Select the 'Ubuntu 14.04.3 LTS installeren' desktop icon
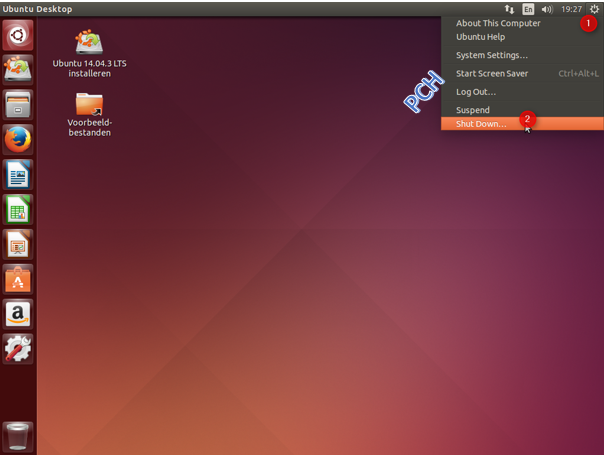Image resolution: width=606 pixels, height=455 pixels. tap(89, 53)
